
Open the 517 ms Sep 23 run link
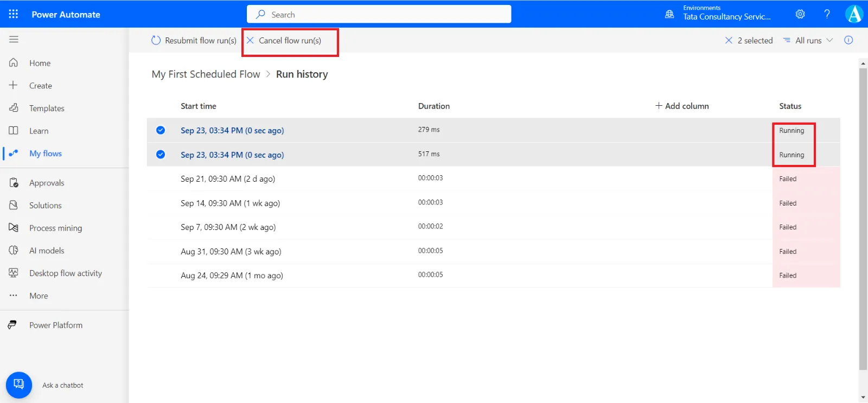[232, 155]
